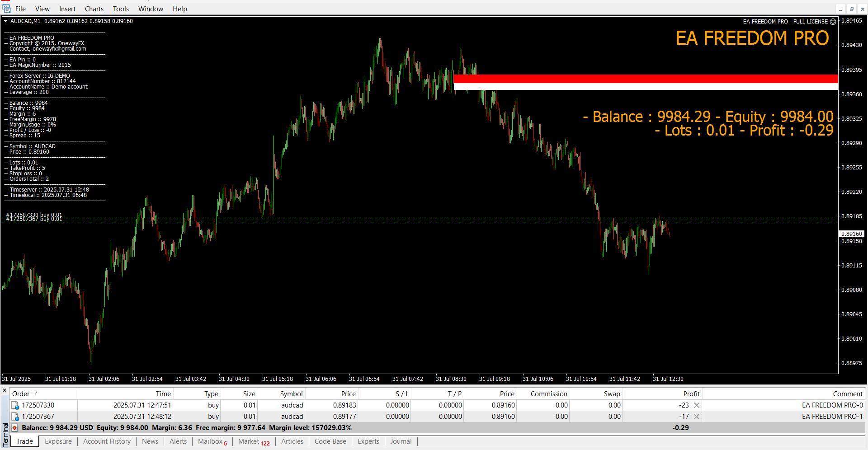Click the order icon for 172507330
The width and height of the screenshot is (868, 450).
tap(15, 405)
